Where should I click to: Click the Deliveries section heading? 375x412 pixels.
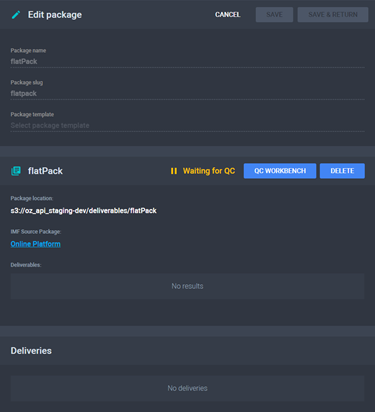click(31, 351)
